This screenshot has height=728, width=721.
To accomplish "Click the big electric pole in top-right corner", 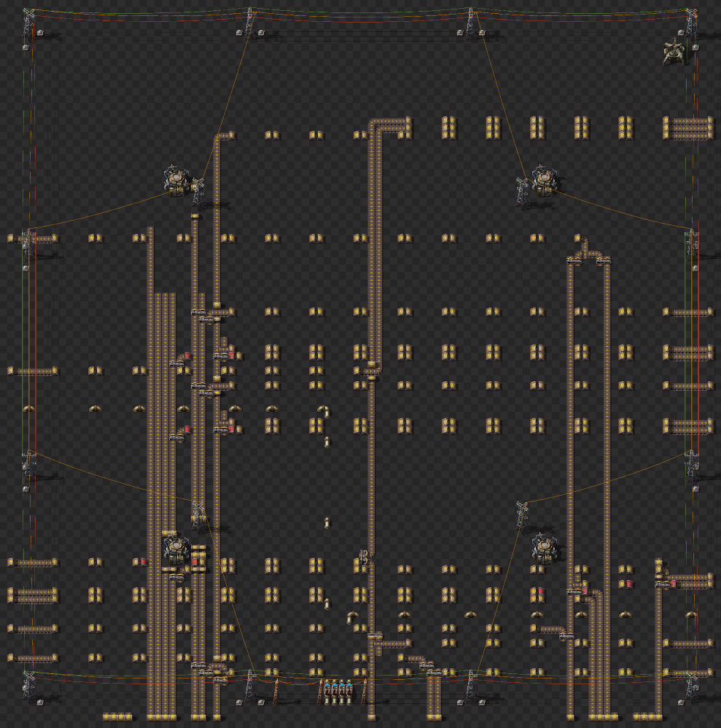I will (x=692, y=23).
